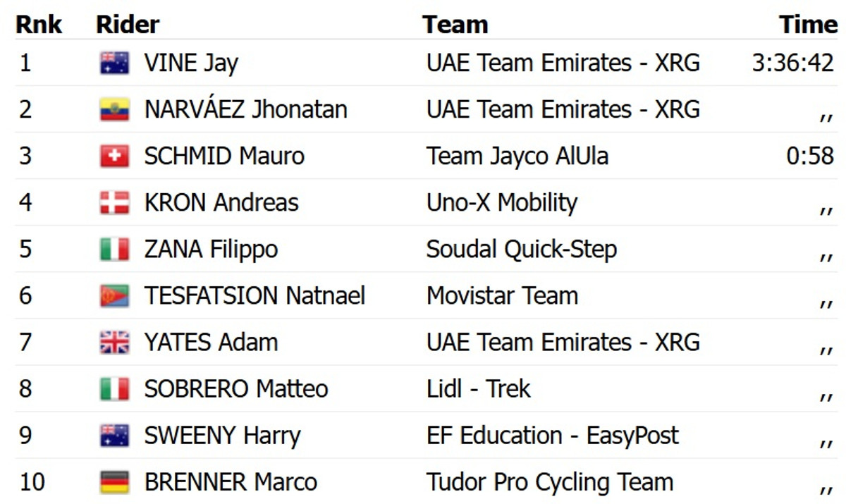Open SWEENY Harry rider link
The image size is (846, 504).
point(222,436)
